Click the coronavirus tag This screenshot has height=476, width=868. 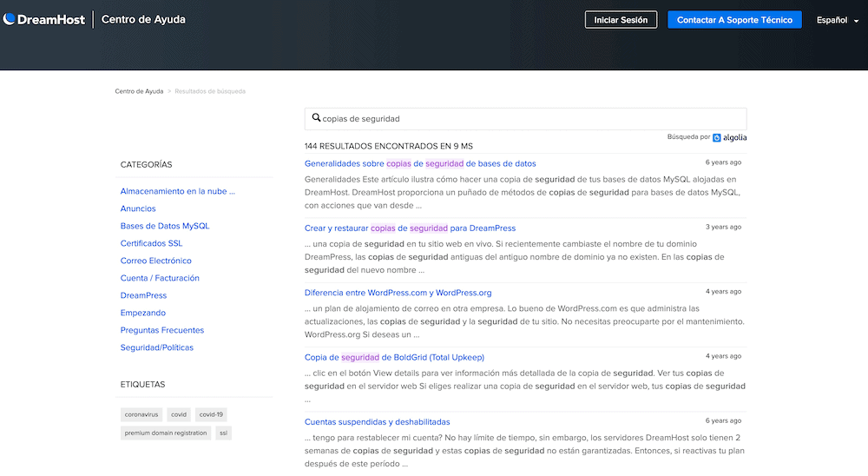(x=141, y=414)
